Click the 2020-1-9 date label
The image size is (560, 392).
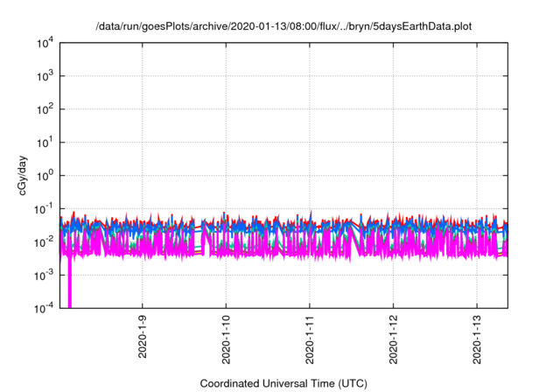pos(143,337)
